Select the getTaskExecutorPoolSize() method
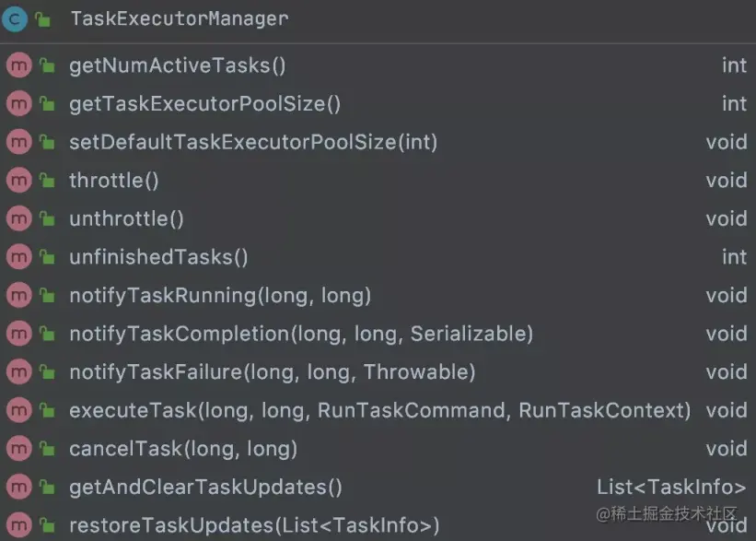756x541 pixels. 204,104
